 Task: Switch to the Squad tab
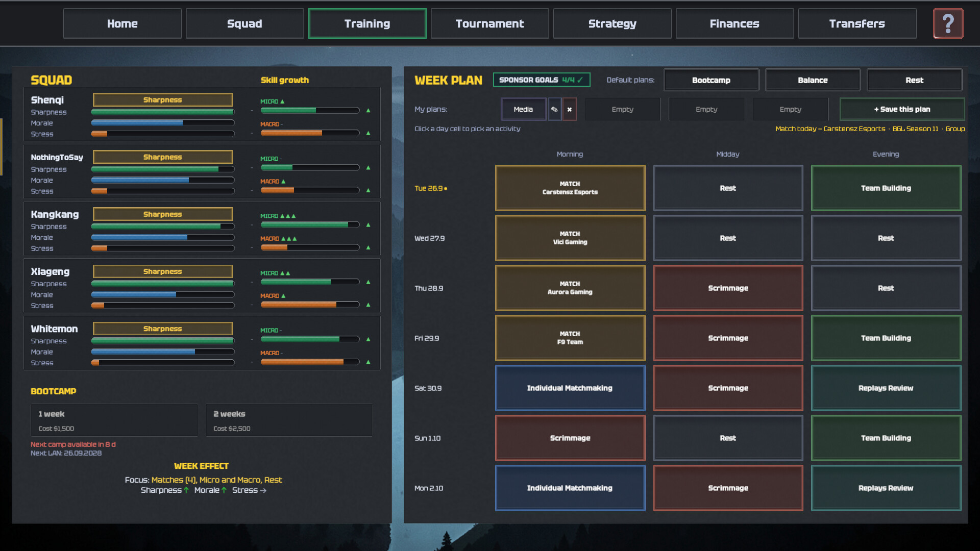point(244,23)
